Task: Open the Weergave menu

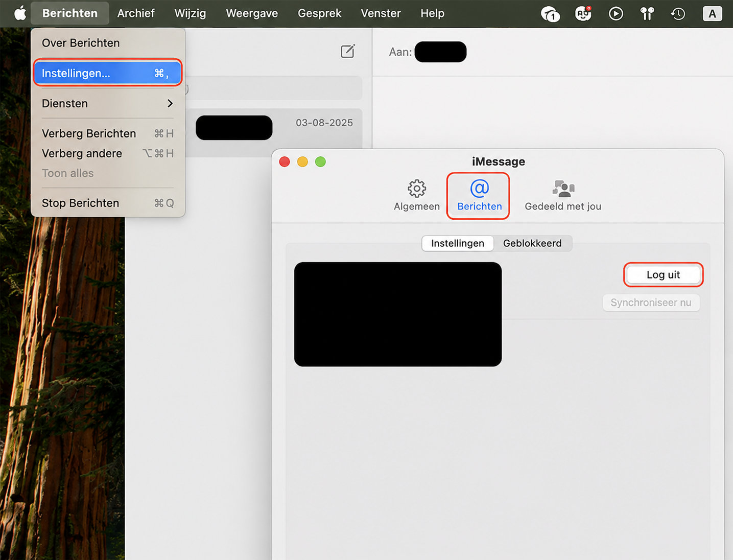Action: pos(252,13)
